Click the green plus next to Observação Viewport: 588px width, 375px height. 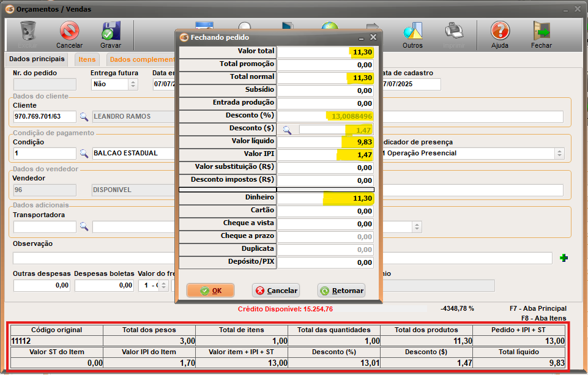pos(564,258)
